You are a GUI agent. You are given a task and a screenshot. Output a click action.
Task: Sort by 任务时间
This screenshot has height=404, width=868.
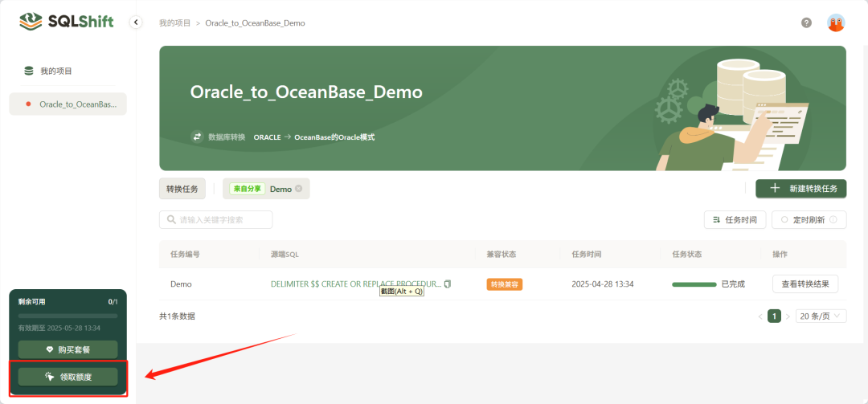coord(735,220)
